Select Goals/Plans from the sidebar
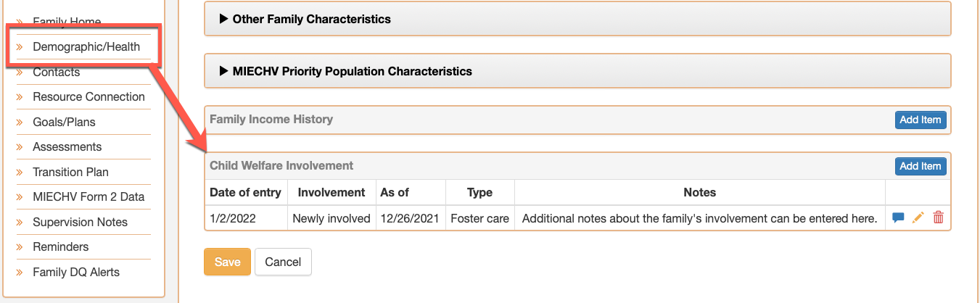The image size is (980, 303). click(x=64, y=122)
